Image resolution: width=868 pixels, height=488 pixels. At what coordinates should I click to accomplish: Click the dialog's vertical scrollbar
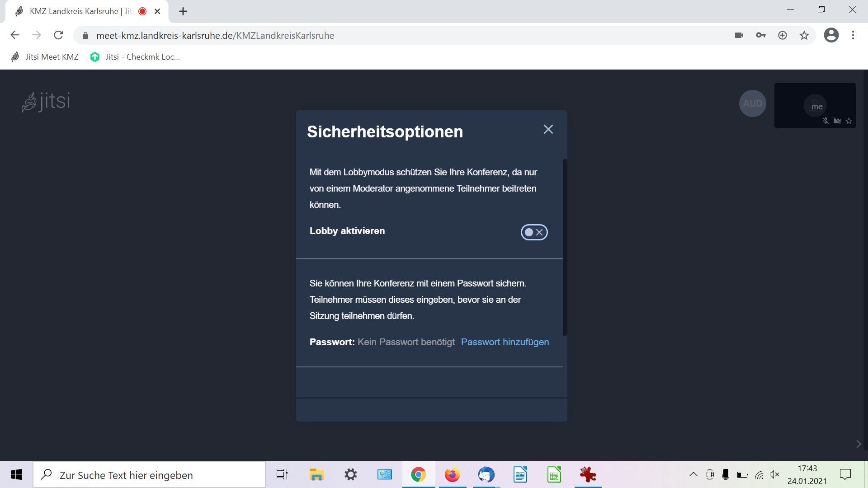(565, 247)
